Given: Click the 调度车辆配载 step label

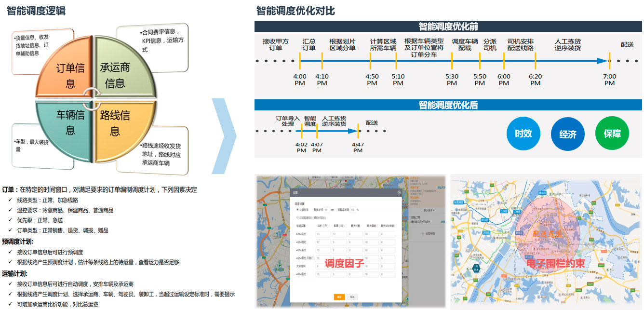Looking at the screenshot, I should [465, 45].
